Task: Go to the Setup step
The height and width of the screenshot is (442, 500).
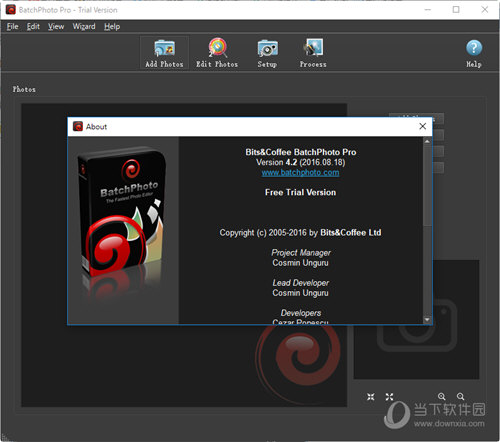Action: 267,53
